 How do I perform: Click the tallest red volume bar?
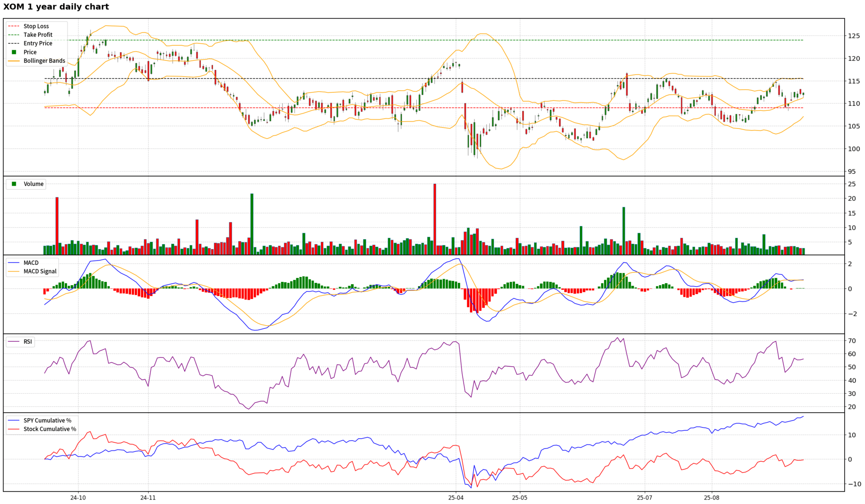tap(435, 219)
